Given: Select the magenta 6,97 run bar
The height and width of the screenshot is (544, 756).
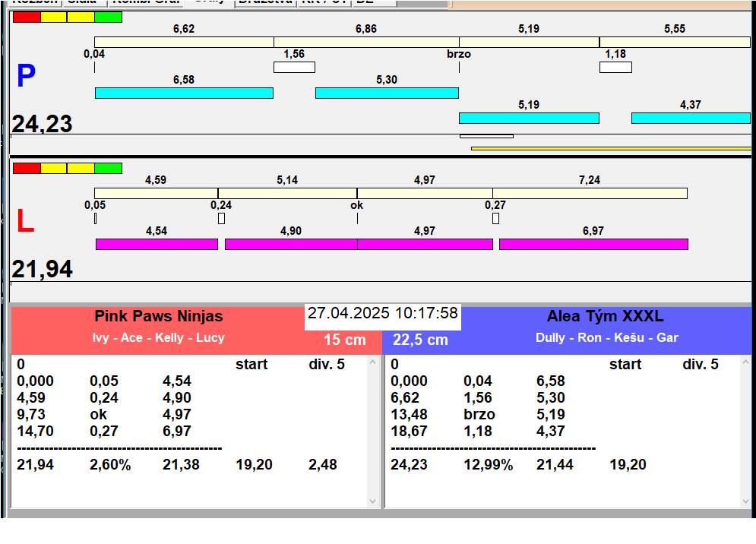Looking at the screenshot, I should tap(593, 244).
